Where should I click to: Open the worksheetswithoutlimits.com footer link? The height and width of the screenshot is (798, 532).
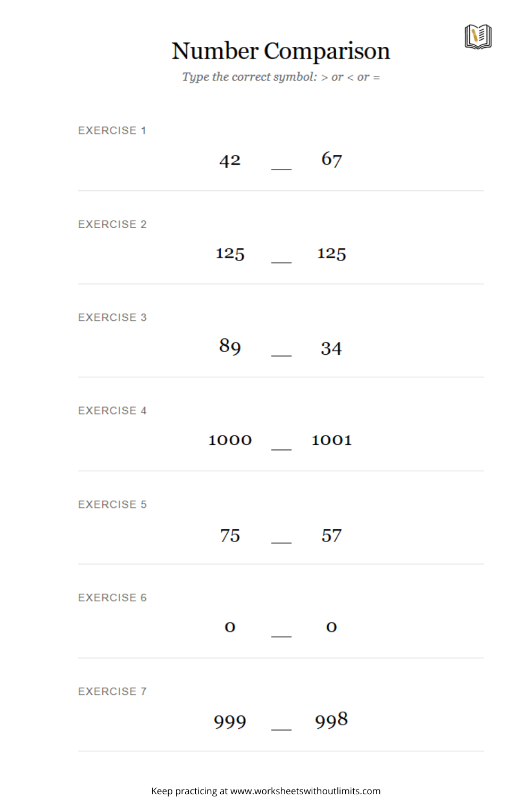pos(305,791)
